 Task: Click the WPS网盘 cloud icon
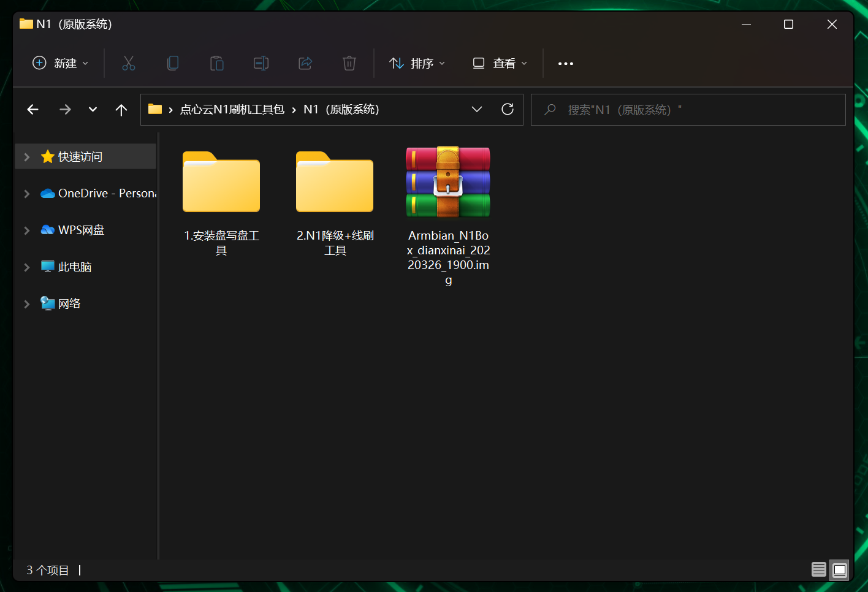click(48, 230)
